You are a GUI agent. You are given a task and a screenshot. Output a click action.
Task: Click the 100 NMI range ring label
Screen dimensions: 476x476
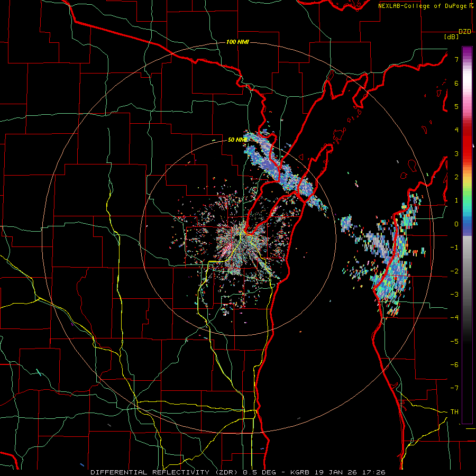pyautogui.click(x=237, y=42)
